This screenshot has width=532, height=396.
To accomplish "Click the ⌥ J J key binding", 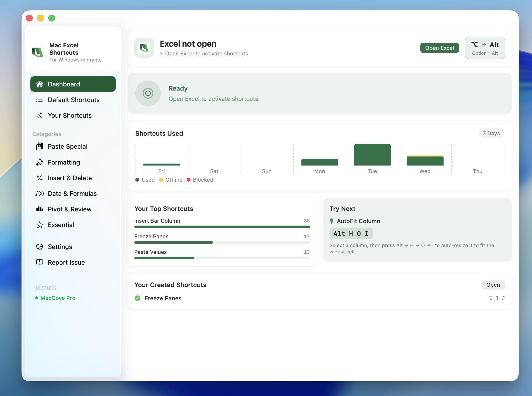I will (x=496, y=298).
